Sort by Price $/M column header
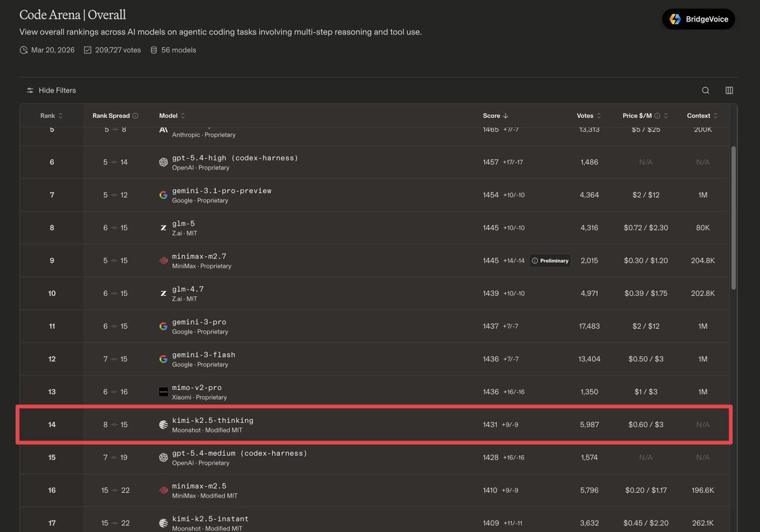This screenshot has height=532, width=760. click(x=645, y=116)
